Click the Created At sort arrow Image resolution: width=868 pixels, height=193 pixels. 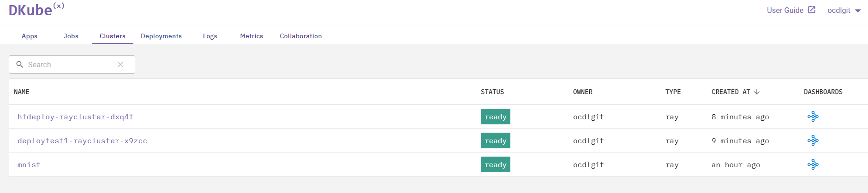757,92
